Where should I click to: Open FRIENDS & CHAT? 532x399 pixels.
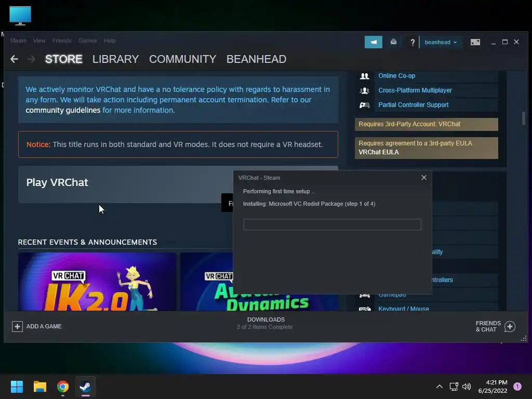click(495, 326)
